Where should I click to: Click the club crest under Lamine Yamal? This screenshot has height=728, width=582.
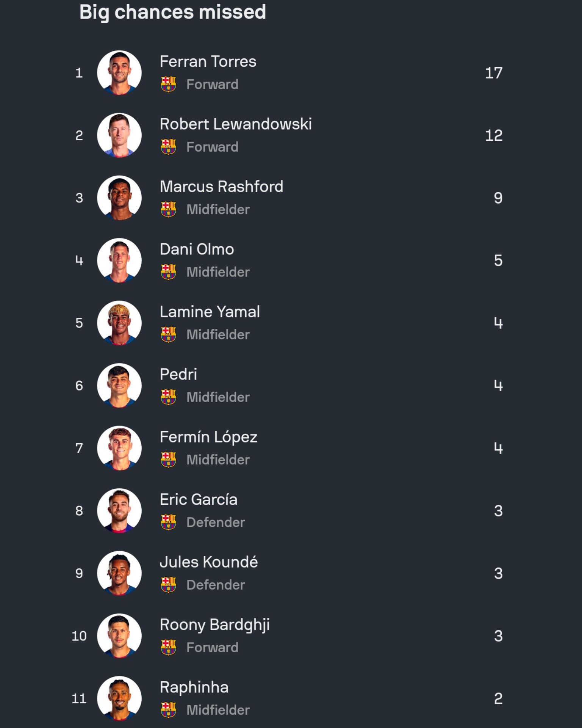(x=168, y=334)
